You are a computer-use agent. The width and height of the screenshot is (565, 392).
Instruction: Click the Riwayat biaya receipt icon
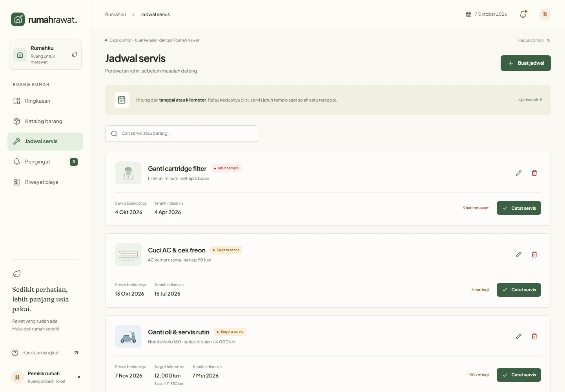point(16,182)
